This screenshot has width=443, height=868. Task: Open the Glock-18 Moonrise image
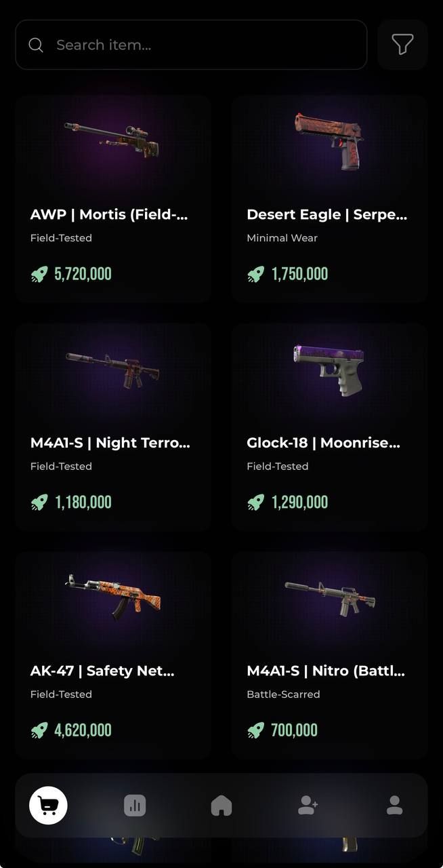(329, 370)
